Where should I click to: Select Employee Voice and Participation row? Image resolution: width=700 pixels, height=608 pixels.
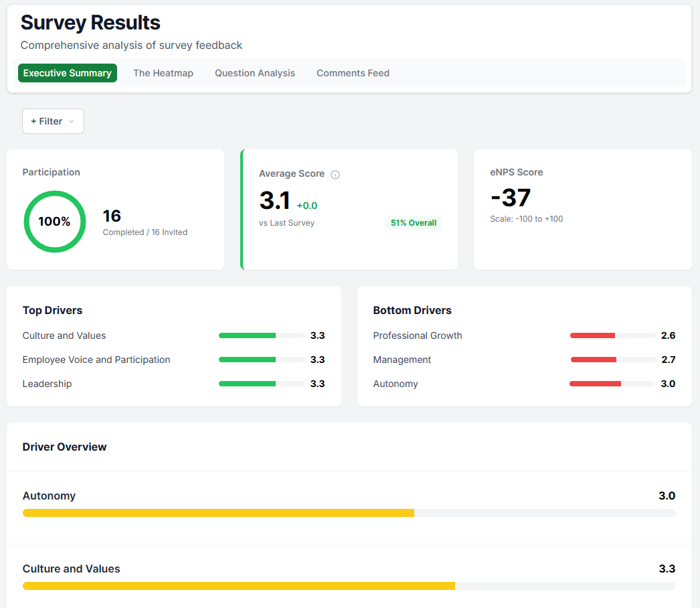pyautogui.click(x=173, y=360)
